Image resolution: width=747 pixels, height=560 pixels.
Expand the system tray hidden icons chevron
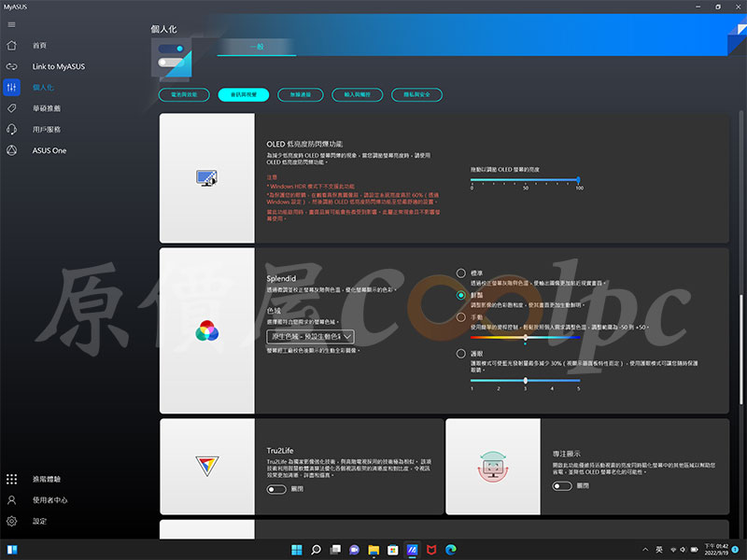pos(645,550)
